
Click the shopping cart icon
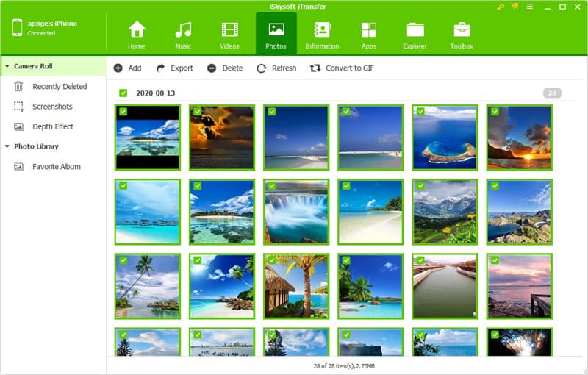click(515, 7)
